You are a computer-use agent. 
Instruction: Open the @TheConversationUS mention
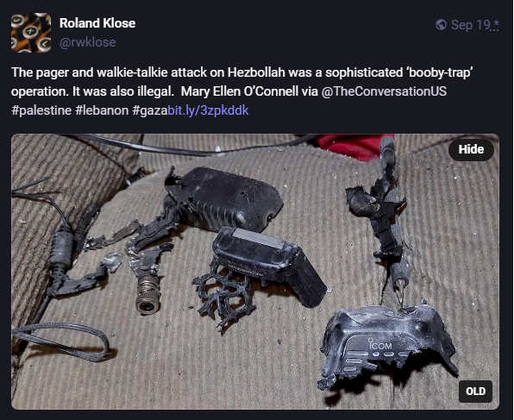click(x=384, y=91)
